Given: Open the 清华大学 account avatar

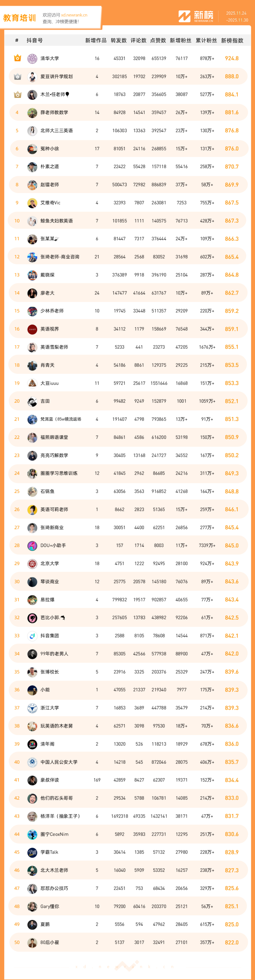Looking at the screenshot, I should (x=32, y=59).
